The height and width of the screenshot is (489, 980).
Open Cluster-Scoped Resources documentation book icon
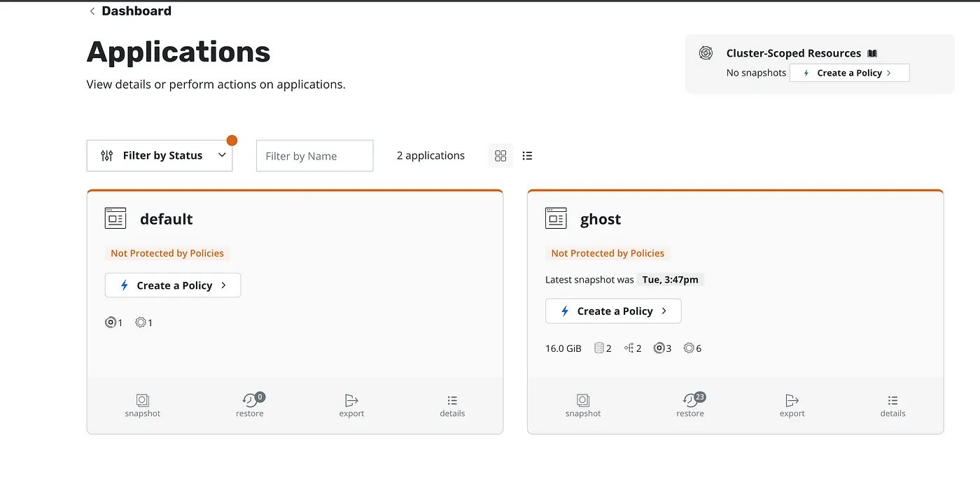tap(872, 53)
